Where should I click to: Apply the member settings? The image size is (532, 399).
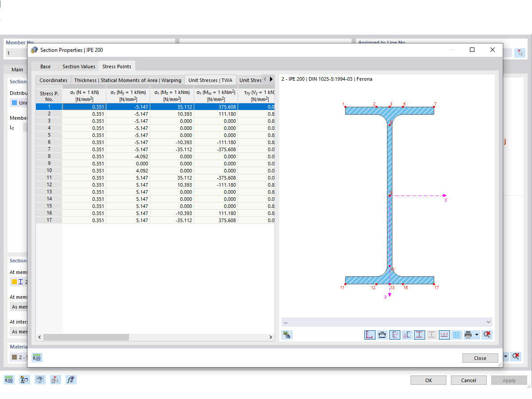pyautogui.click(x=509, y=380)
